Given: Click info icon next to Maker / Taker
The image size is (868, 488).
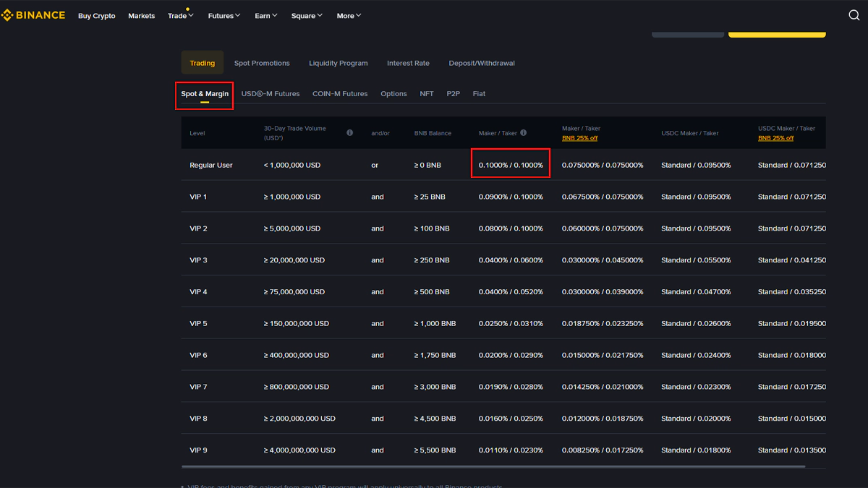Looking at the screenshot, I should [523, 133].
